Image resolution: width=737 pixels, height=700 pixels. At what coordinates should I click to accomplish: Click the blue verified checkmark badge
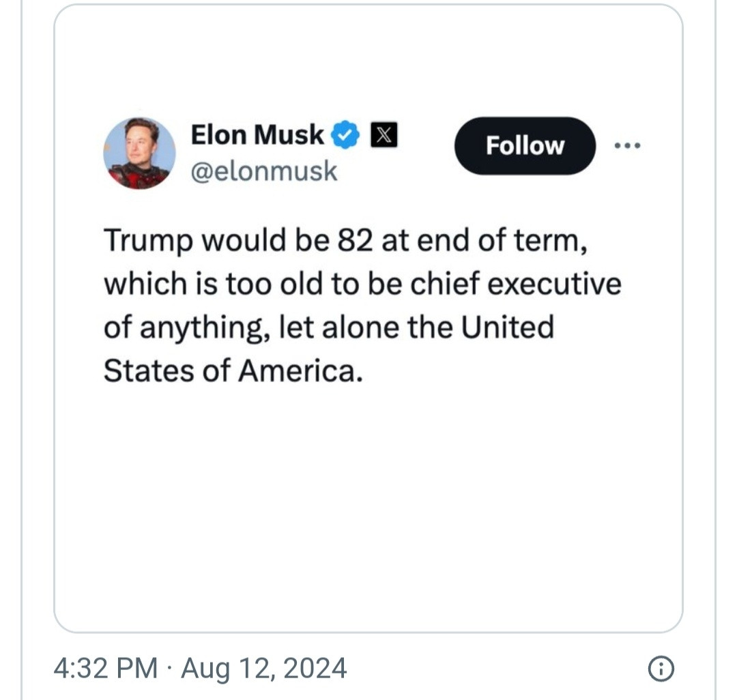coord(345,135)
